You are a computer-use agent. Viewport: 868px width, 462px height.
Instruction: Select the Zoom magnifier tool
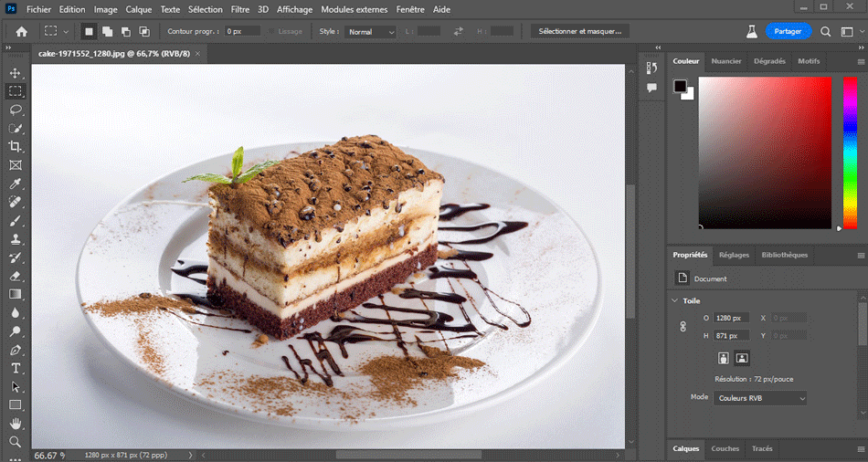click(x=16, y=442)
